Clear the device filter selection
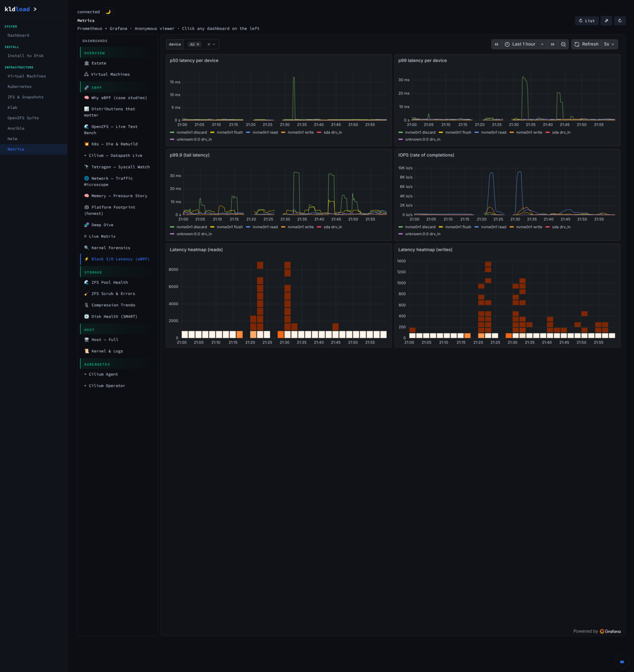634x672 pixels. pos(209,44)
